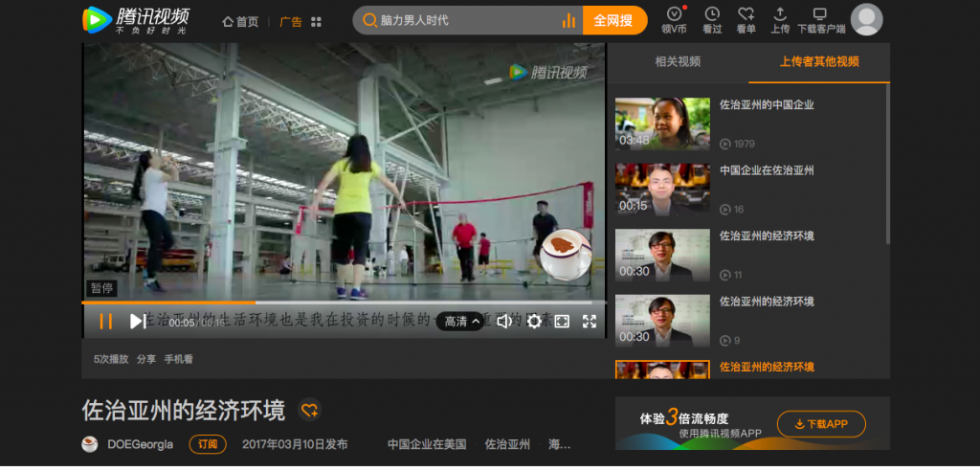Open the 佐治亚州的中国企业 video thumbnail

pos(662,123)
